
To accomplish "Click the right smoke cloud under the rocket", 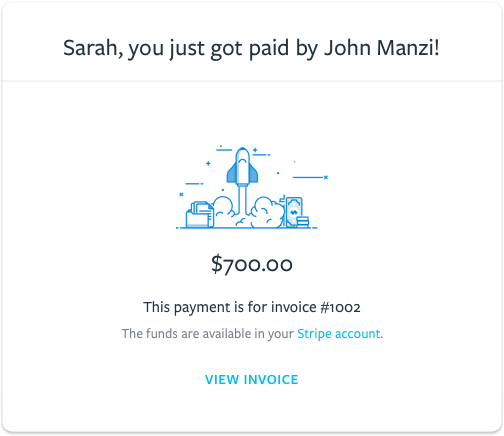I will (x=267, y=212).
